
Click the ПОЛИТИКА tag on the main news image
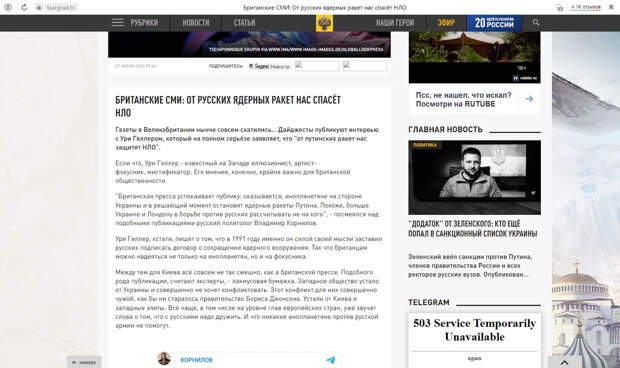pos(425,145)
